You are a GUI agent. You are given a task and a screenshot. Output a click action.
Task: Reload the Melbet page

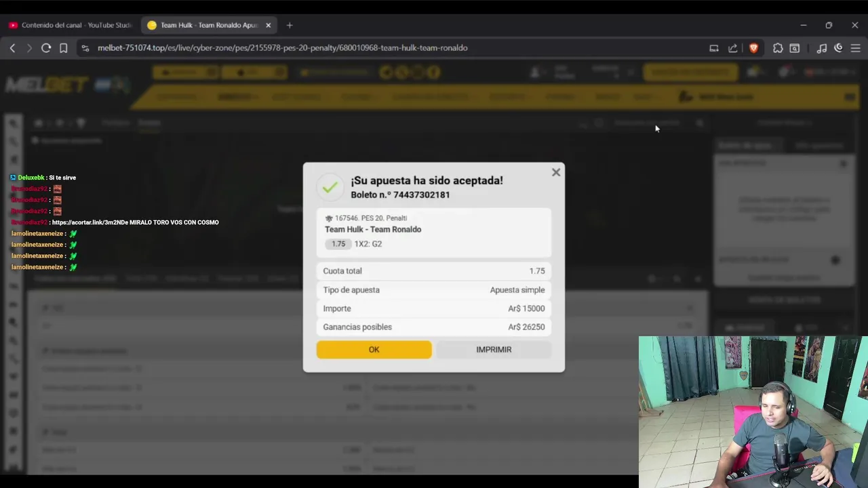(46, 48)
